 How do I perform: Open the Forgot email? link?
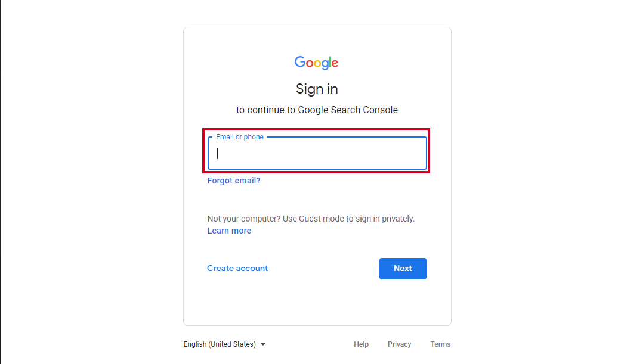(x=234, y=181)
